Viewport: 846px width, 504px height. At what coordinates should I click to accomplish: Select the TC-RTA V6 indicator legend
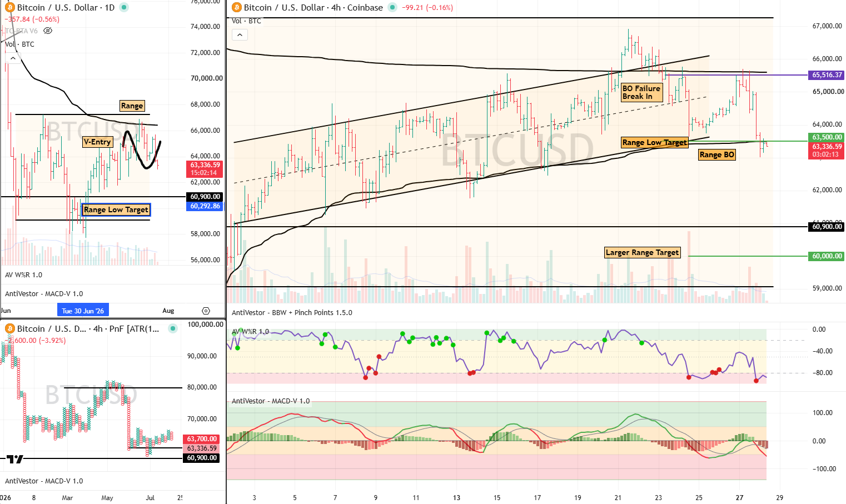pyautogui.click(x=22, y=31)
